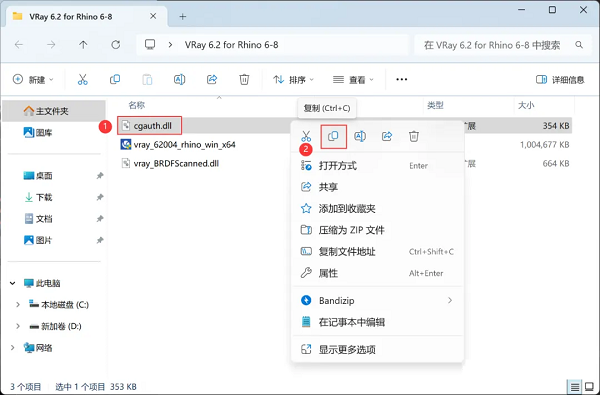Switch to large thumbnails view in status bar
Viewport: 600px width, 395px height.
590,387
